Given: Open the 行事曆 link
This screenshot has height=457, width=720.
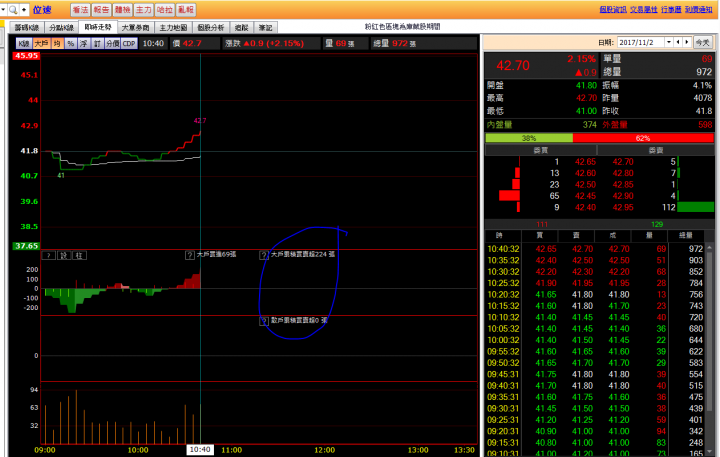Looking at the screenshot, I should coord(671,10).
